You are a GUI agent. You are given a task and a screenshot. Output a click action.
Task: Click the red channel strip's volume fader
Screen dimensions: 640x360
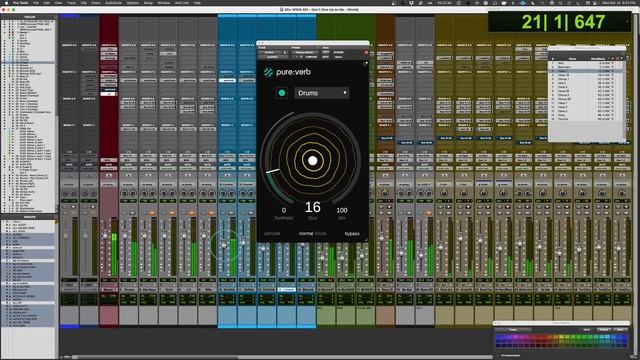105,236
